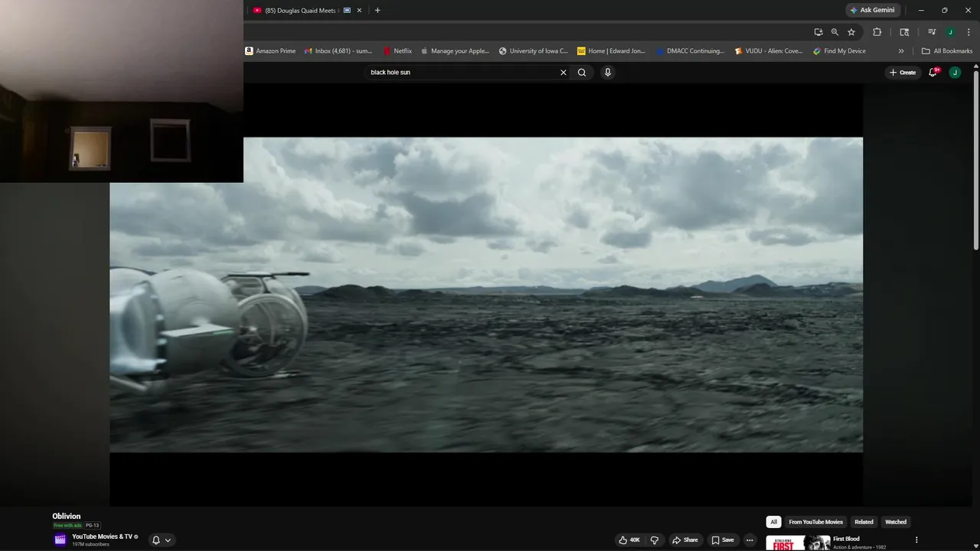The width and height of the screenshot is (980, 551).
Task: Open the Gmail Inbox bookmark
Action: tap(338, 51)
